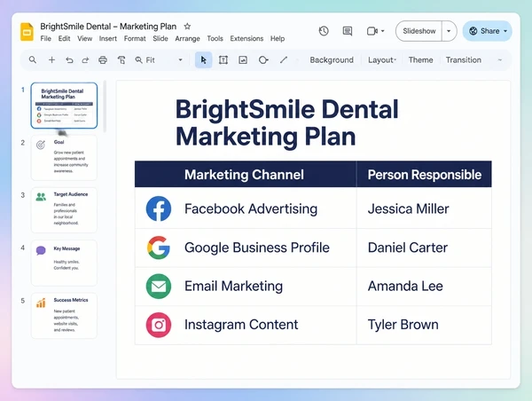This screenshot has width=532, height=401.
Task: Open the Insert menu
Action: (x=108, y=38)
